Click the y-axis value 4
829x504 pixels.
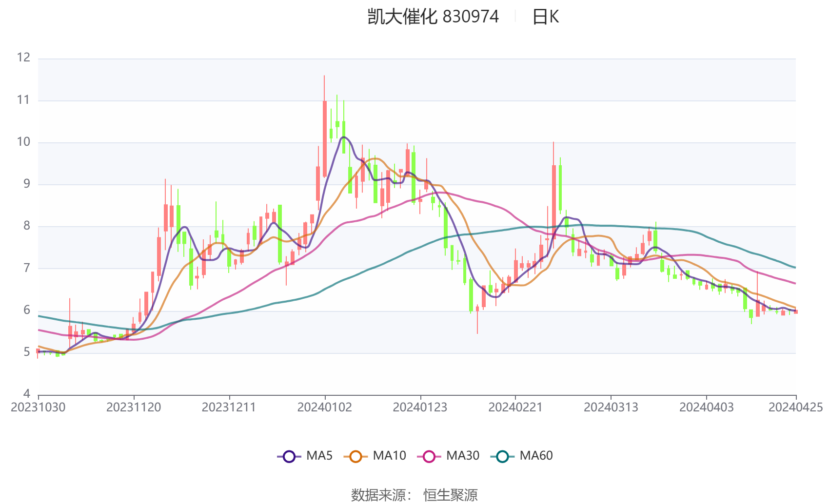click(27, 393)
